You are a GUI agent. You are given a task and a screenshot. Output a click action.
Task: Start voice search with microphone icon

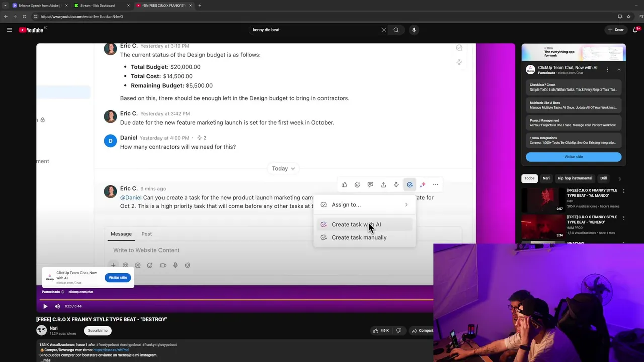(414, 30)
